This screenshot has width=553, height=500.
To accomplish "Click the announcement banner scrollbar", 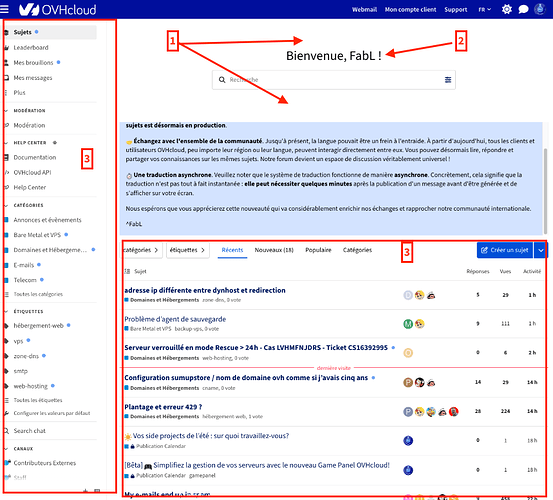I will click(545, 191).
